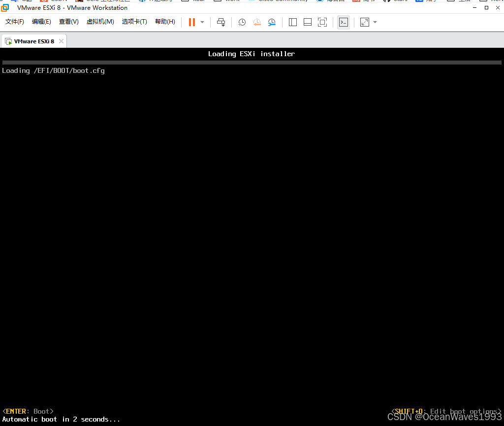The image size is (504, 426).
Task: Open the snapshot manager
Action: click(272, 22)
